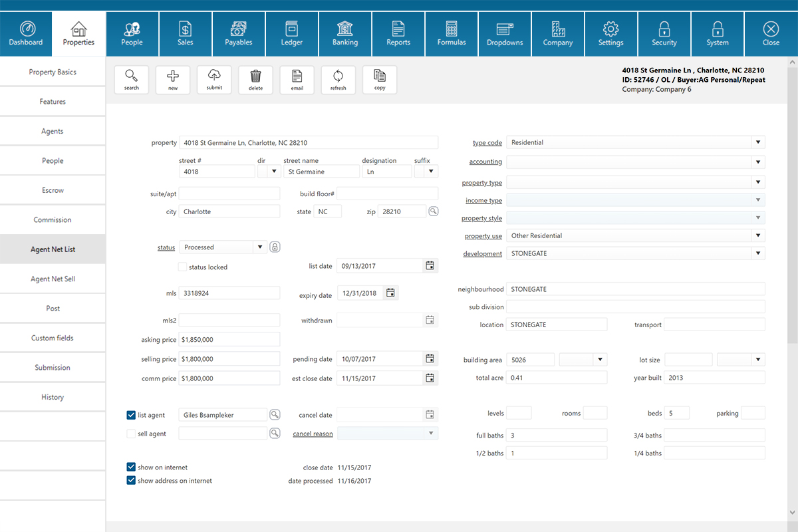Disable show address on internet
The height and width of the screenshot is (532, 798).
tap(131, 480)
